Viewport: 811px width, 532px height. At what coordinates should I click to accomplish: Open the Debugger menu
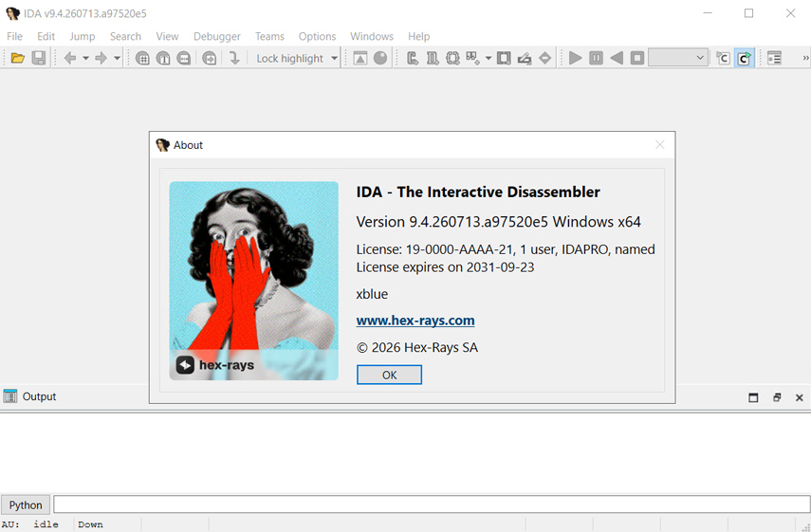click(216, 36)
